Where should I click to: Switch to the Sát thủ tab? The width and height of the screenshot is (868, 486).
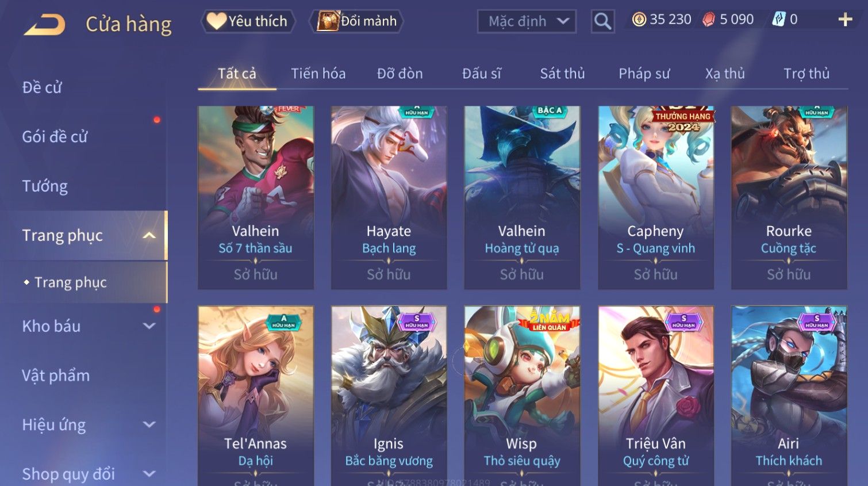point(562,74)
